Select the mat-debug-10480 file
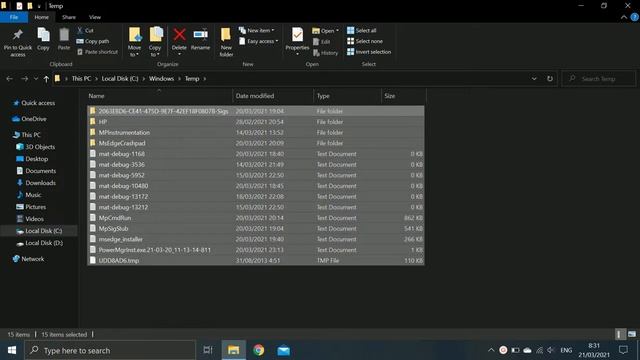This screenshot has height=360, width=640. click(x=256, y=186)
